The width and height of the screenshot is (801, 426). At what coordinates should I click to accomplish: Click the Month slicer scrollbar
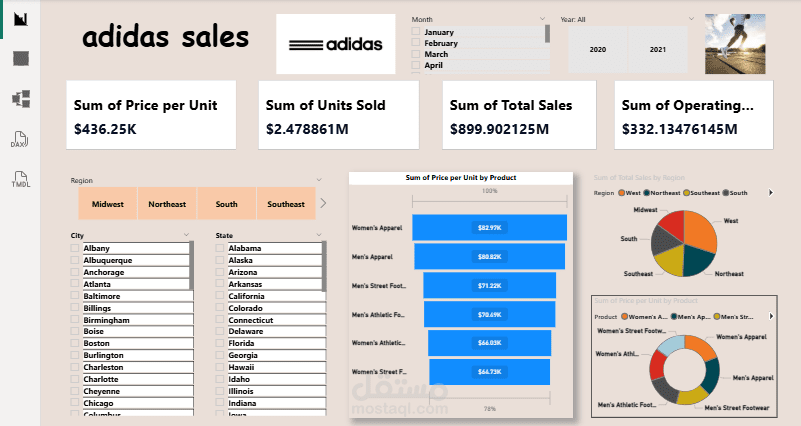tap(547, 34)
